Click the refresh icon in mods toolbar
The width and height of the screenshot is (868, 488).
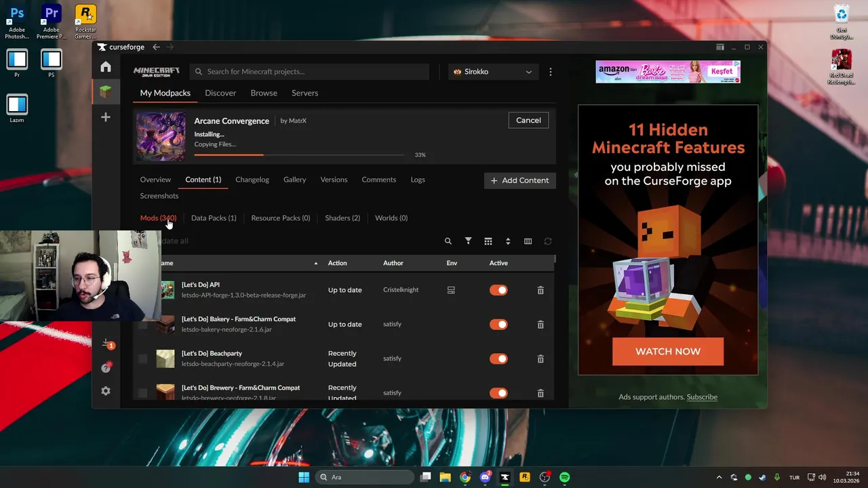coord(548,241)
